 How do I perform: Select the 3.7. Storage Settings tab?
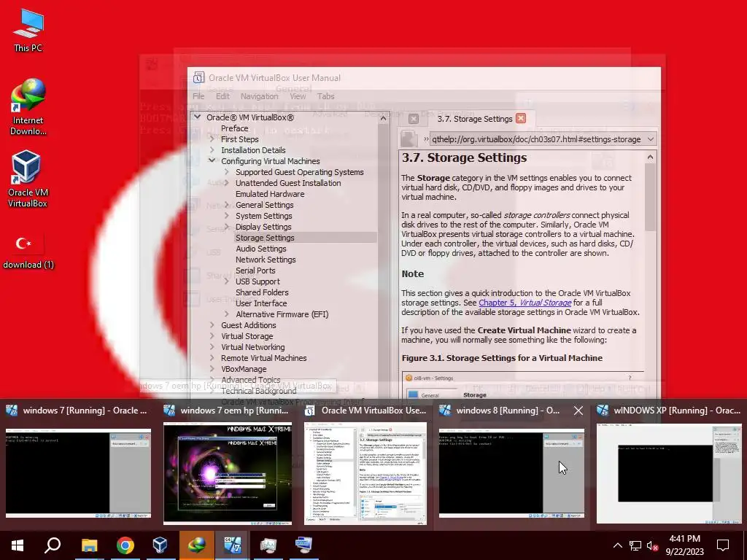[474, 119]
